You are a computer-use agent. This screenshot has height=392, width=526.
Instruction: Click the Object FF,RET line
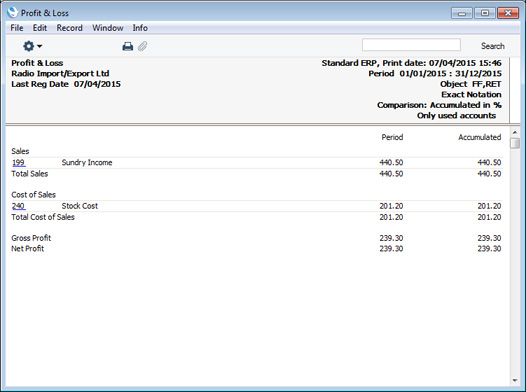pyautogui.click(x=471, y=84)
